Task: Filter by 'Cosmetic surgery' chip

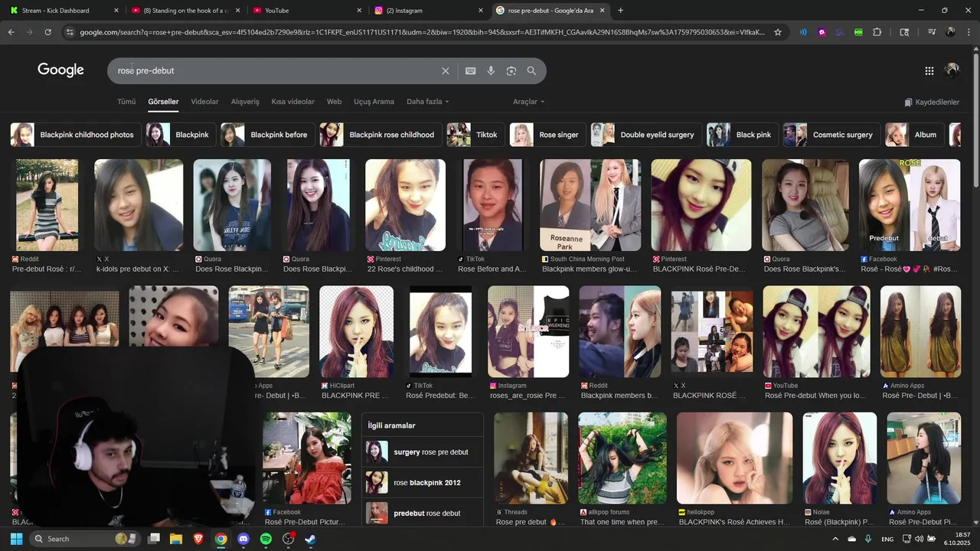Action: (831, 135)
